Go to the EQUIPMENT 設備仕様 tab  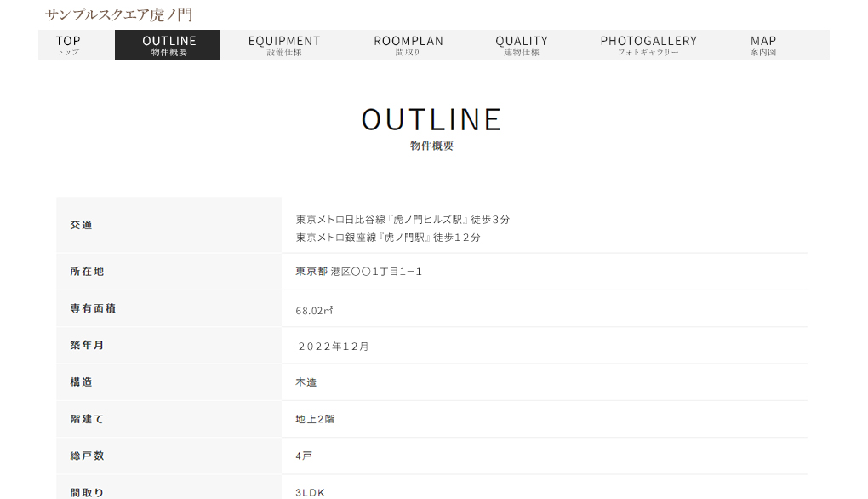(284, 45)
